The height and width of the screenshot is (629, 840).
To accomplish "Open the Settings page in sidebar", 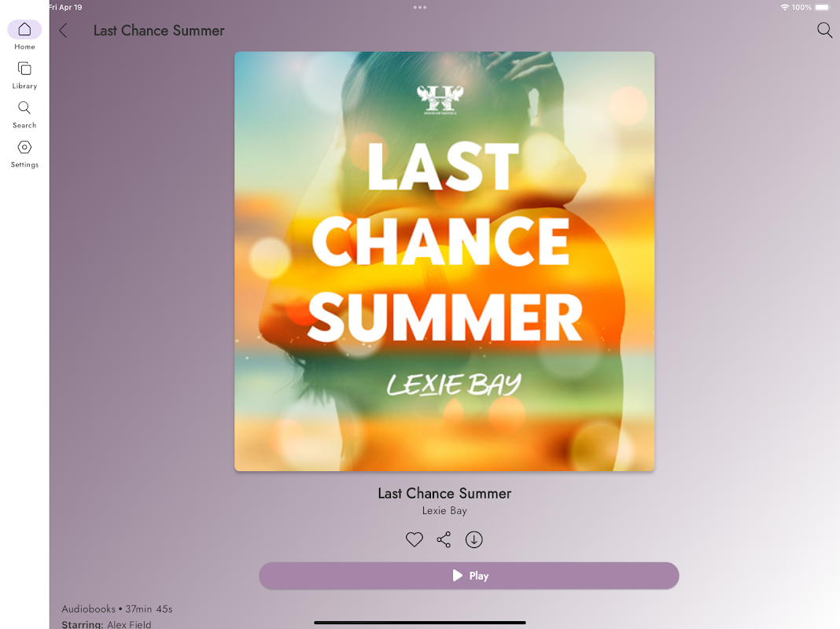I will click(x=24, y=154).
